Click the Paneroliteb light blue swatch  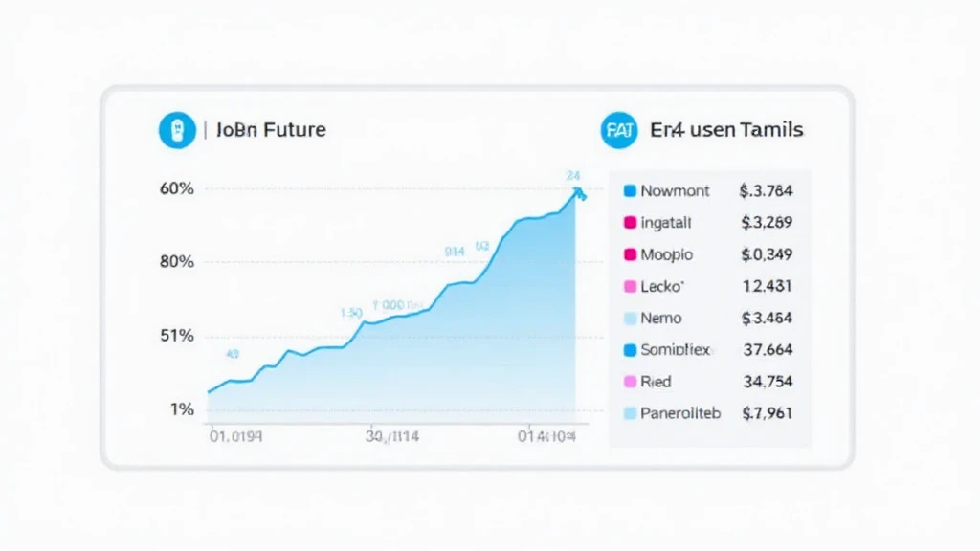[x=630, y=413]
